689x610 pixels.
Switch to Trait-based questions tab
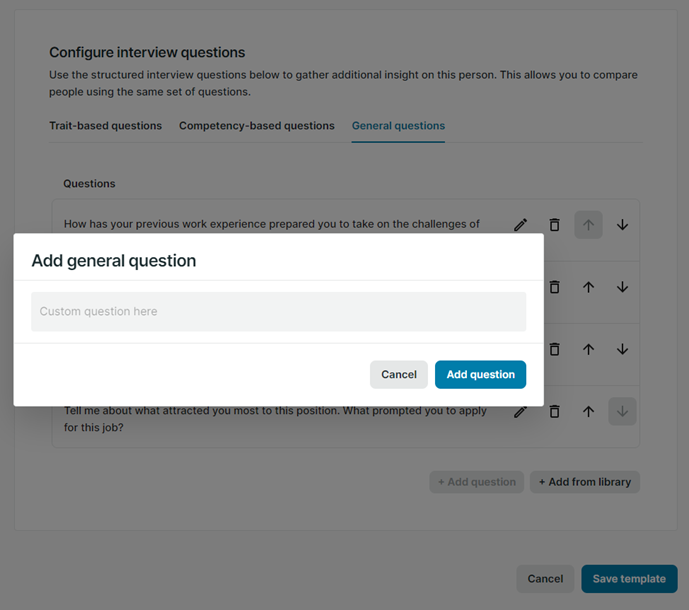click(105, 126)
